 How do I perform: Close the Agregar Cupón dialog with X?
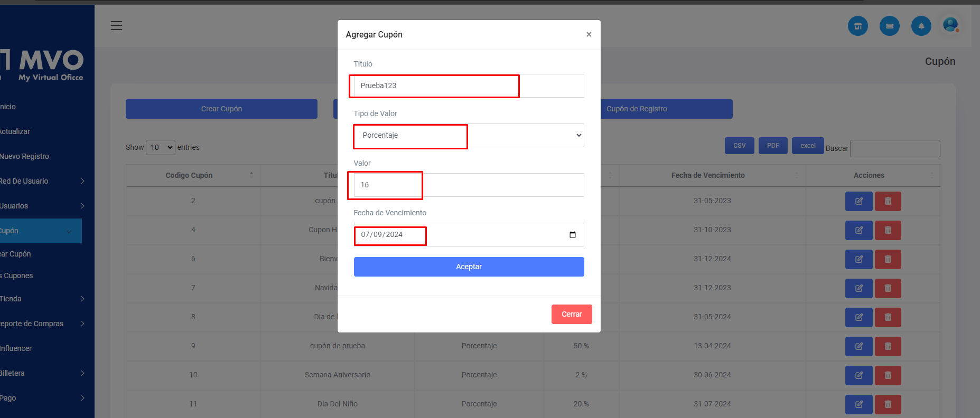click(589, 34)
